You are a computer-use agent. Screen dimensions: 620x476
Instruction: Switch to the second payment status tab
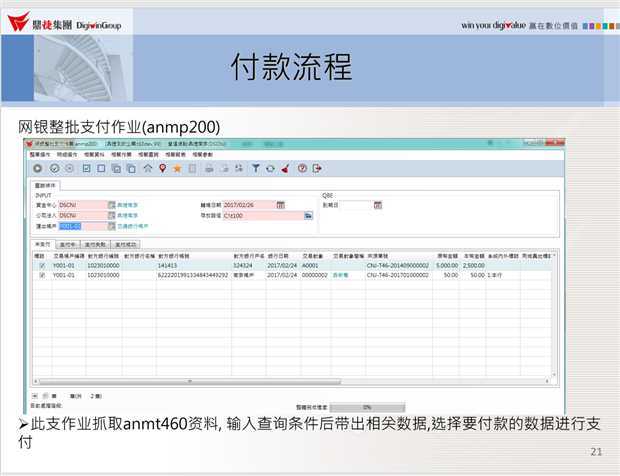coord(69,243)
